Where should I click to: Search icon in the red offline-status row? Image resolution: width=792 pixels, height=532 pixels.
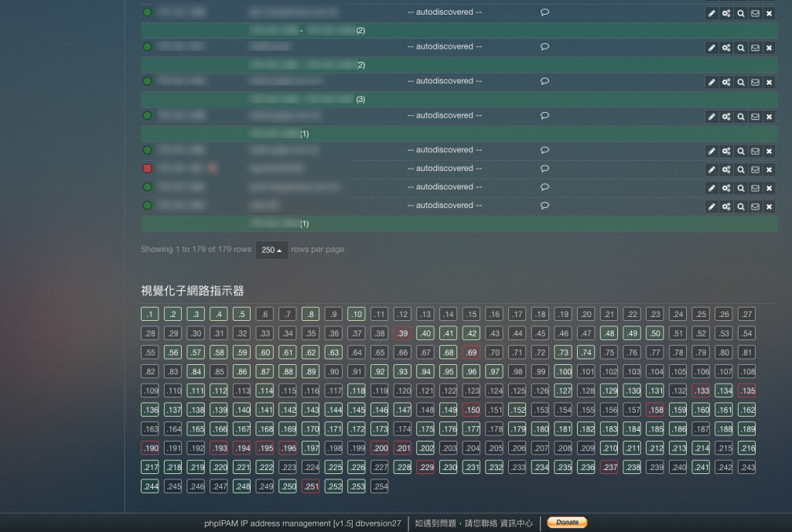(740, 169)
